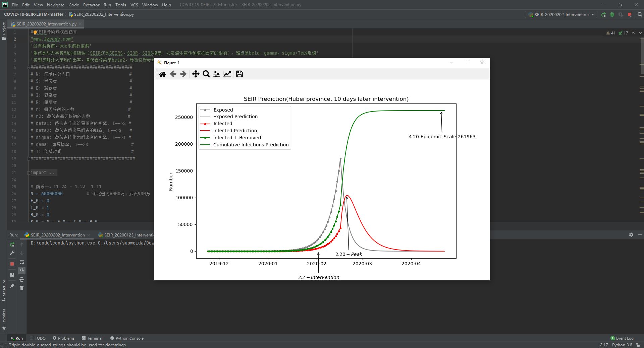Image resolution: width=644 pixels, height=348 pixels.
Task: Open the Help menu
Action: tap(166, 5)
